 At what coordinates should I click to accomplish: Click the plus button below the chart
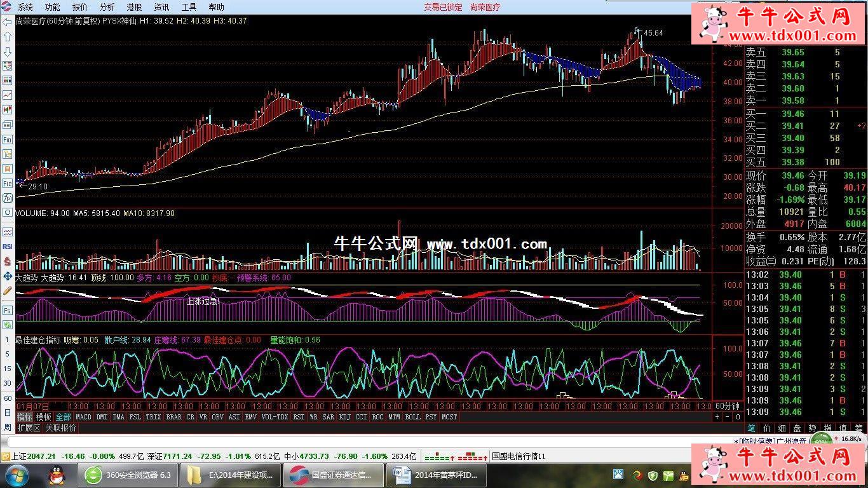pyautogui.click(x=717, y=417)
